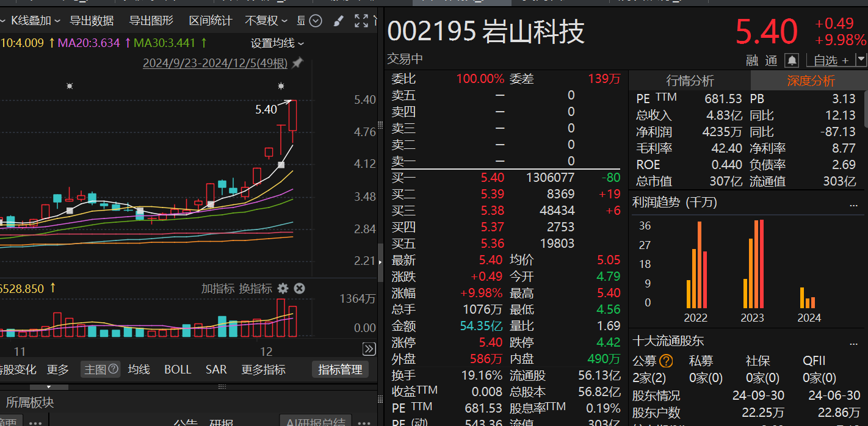Click the 买五 price 5.36
This screenshot has width=868, height=426.
[493, 244]
